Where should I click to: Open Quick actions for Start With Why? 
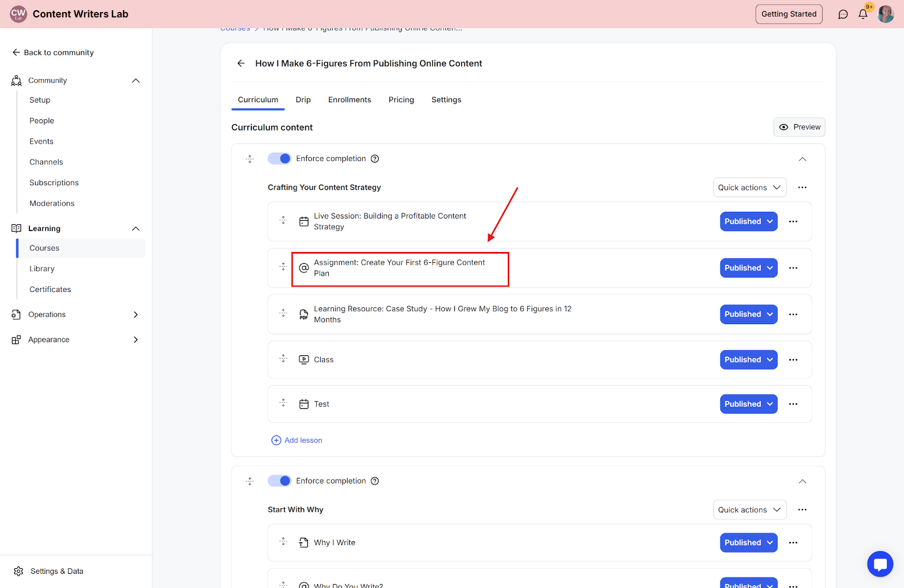(750, 509)
